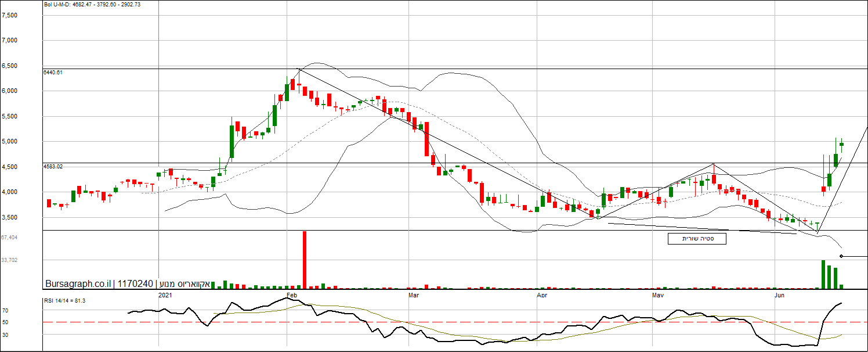Click the 3,500 price axis label
This screenshot has width=868, height=352.
9,217
